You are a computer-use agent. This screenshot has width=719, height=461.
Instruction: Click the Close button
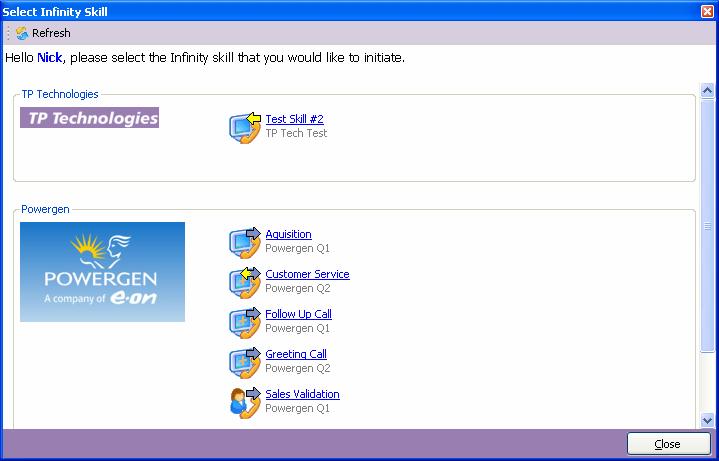pyautogui.click(x=669, y=444)
